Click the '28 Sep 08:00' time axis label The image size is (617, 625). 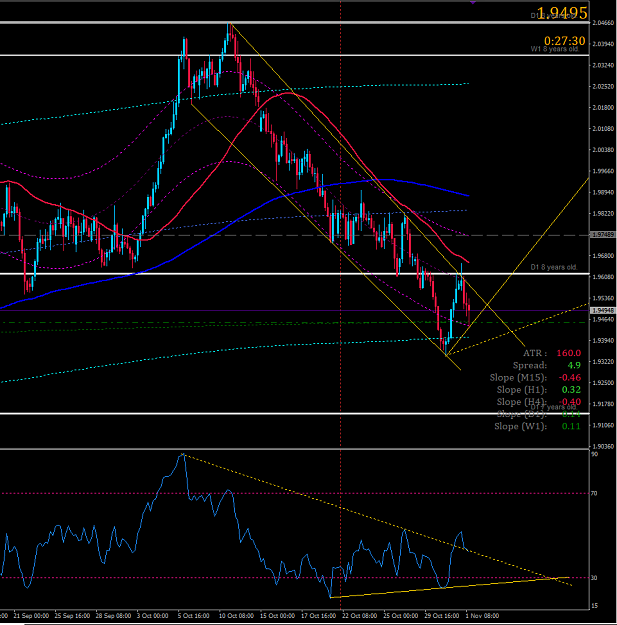113,616
